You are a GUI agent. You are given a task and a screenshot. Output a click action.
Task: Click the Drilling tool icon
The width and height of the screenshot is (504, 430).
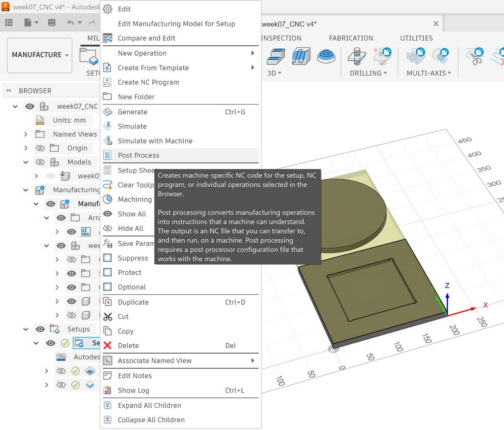pyautogui.click(x=357, y=56)
